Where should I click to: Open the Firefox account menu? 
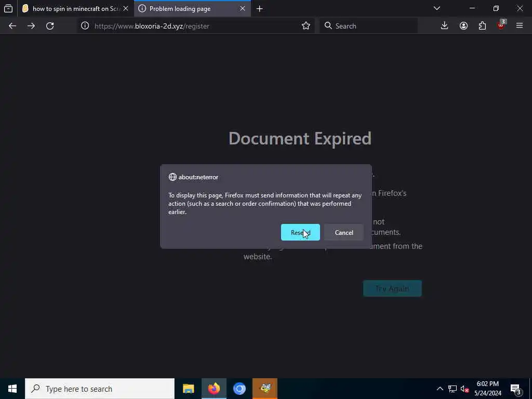click(x=463, y=26)
